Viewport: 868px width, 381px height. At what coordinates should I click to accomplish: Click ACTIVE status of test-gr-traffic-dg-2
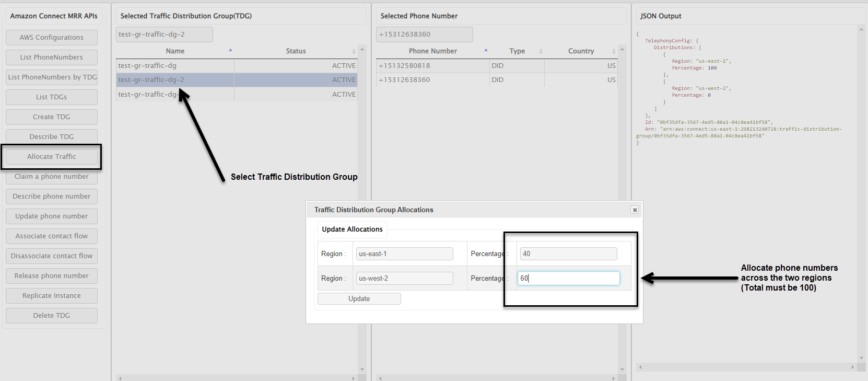tap(344, 80)
